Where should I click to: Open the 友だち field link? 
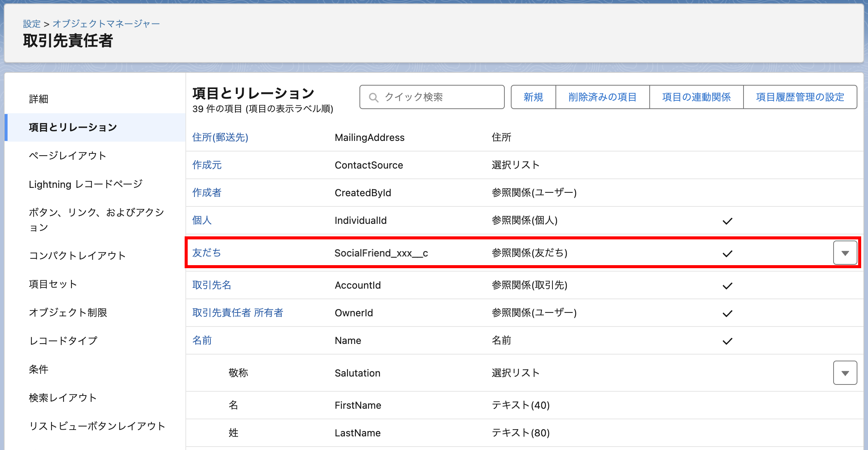click(x=207, y=253)
